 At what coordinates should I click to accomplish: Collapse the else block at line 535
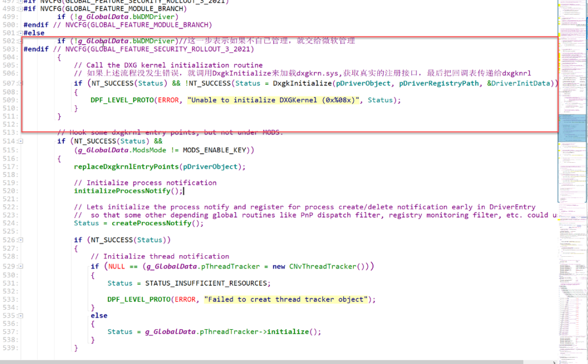tap(21, 316)
